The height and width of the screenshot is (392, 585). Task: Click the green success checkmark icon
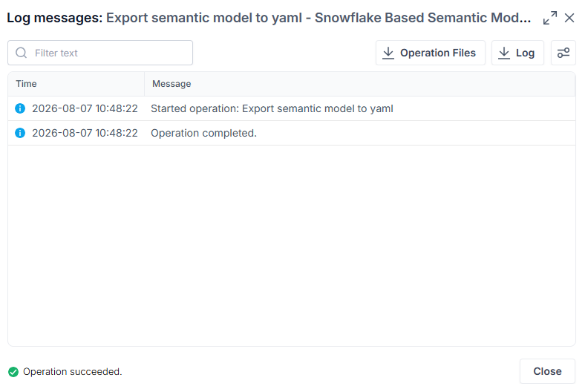pyautogui.click(x=13, y=372)
